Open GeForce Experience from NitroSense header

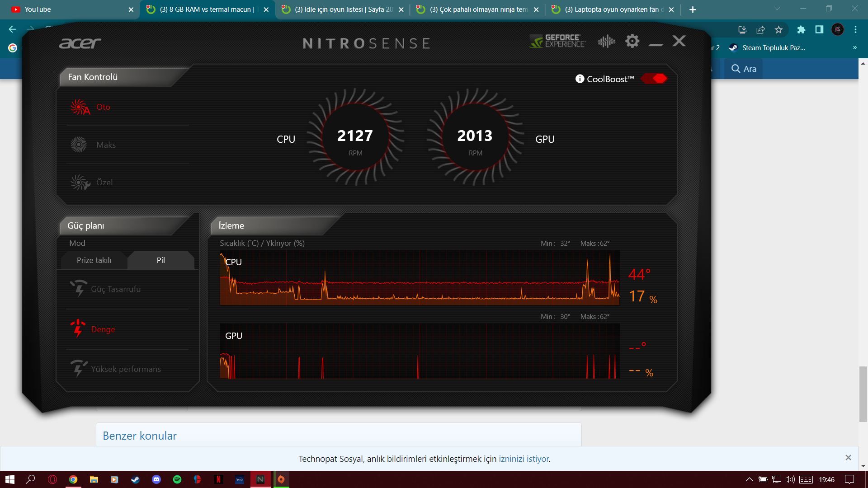click(x=557, y=41)
